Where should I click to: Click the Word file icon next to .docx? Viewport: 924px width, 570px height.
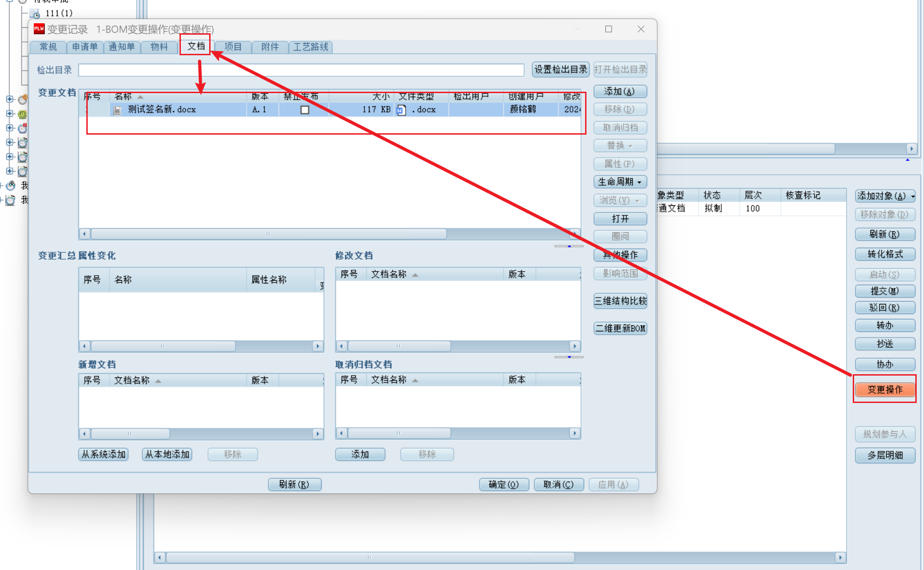click(401, 110)
